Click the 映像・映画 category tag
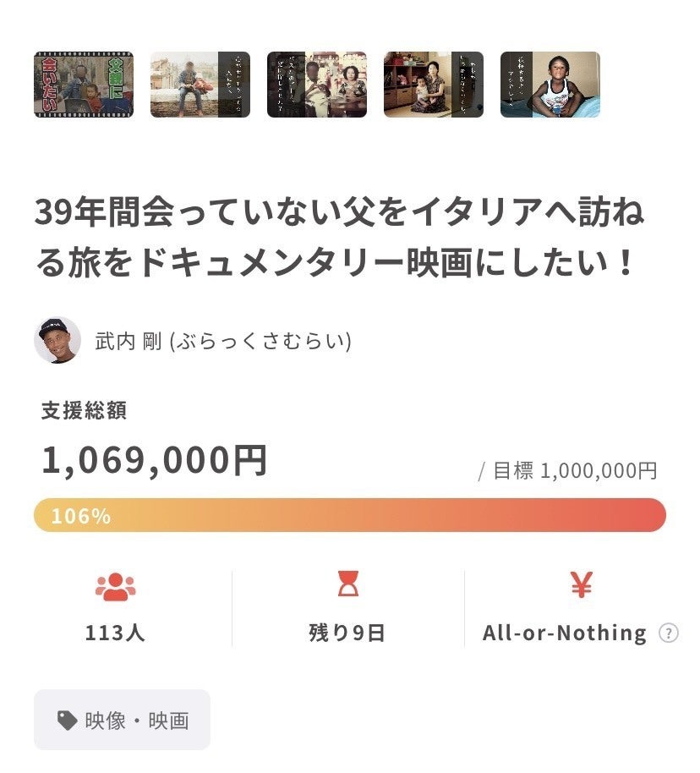This screenshot has height=773, width=700. click(x=123, y=721)
